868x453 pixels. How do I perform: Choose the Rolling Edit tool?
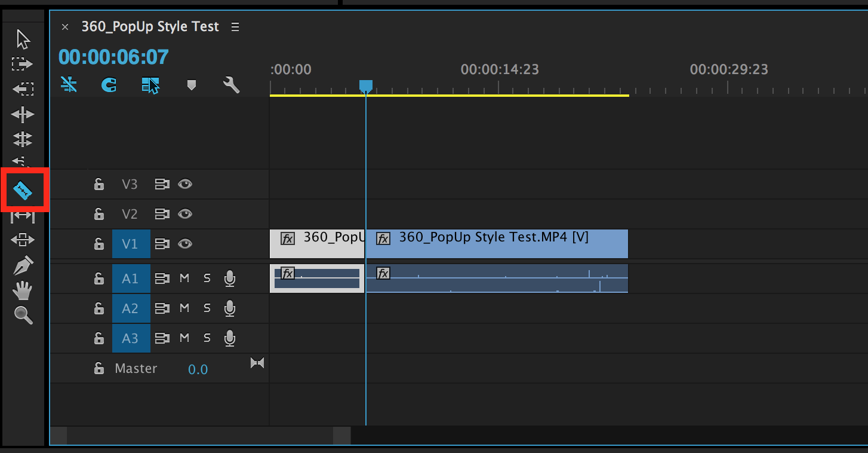click(x=23, y=139)
